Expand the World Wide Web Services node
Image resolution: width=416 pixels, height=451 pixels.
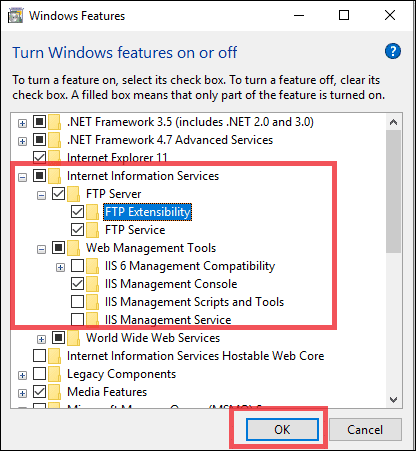pos(41,340)
